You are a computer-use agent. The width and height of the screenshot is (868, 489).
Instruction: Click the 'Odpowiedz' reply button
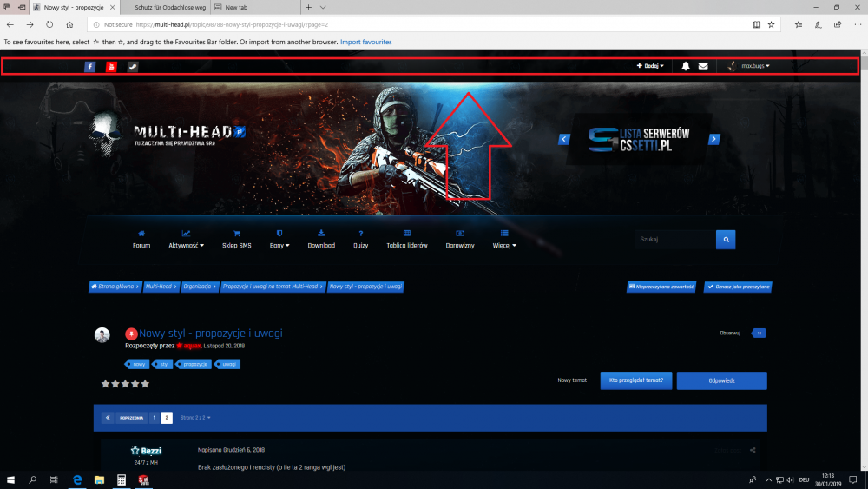click(x=721, y=380)
